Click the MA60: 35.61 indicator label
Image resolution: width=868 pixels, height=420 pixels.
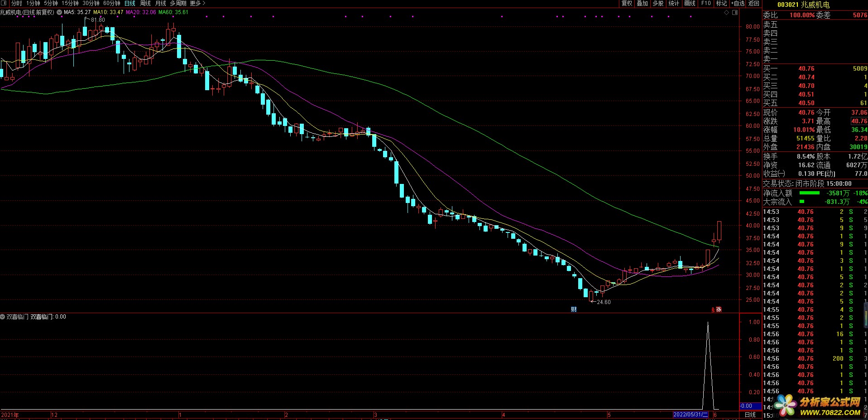(173, 12)
